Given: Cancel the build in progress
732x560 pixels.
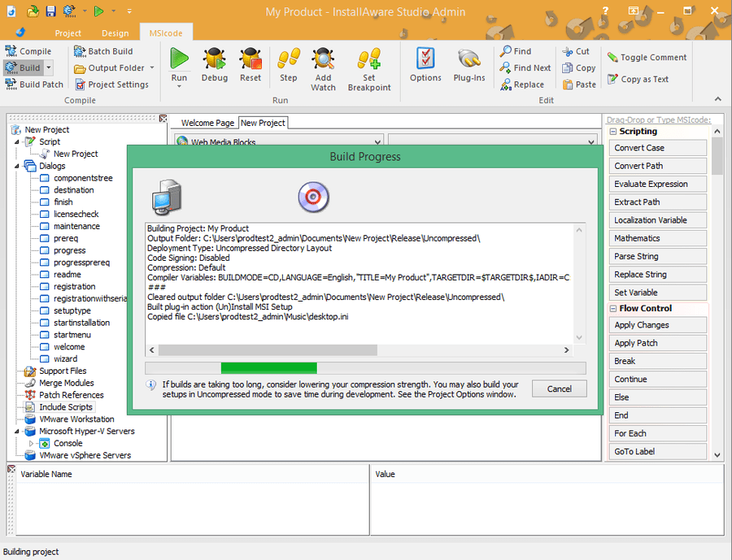Looking at the screenshot, I should coord(559,389).
